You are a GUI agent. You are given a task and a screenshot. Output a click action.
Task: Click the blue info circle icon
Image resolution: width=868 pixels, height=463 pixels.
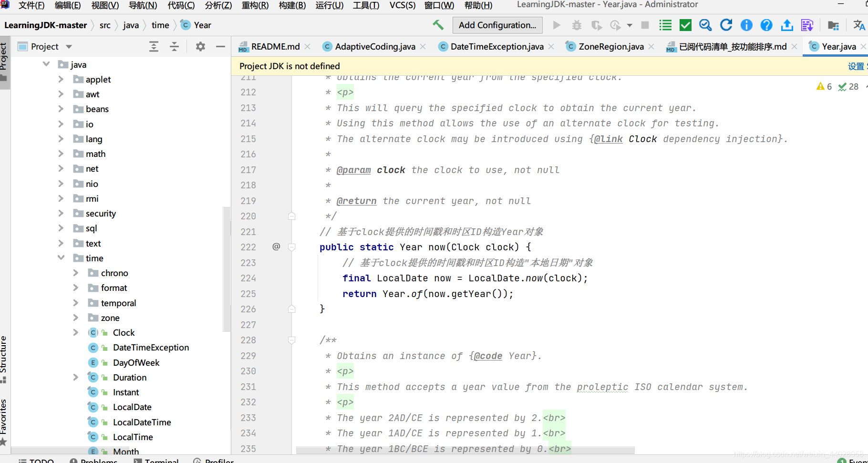pyautogui.click(x=746, y=25)
